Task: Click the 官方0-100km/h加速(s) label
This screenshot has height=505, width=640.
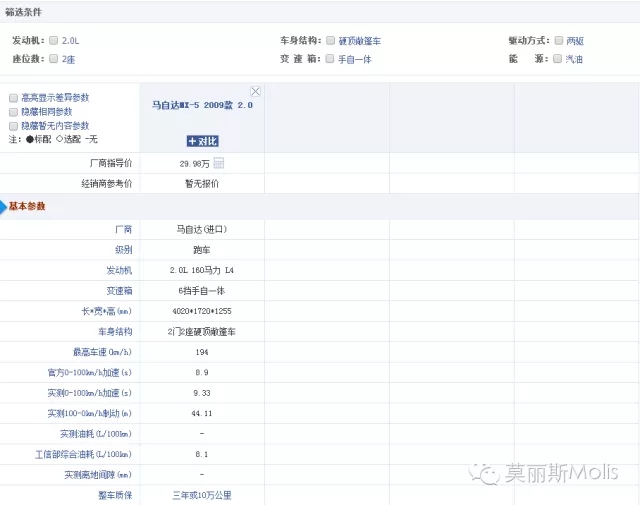Action: 90,372
